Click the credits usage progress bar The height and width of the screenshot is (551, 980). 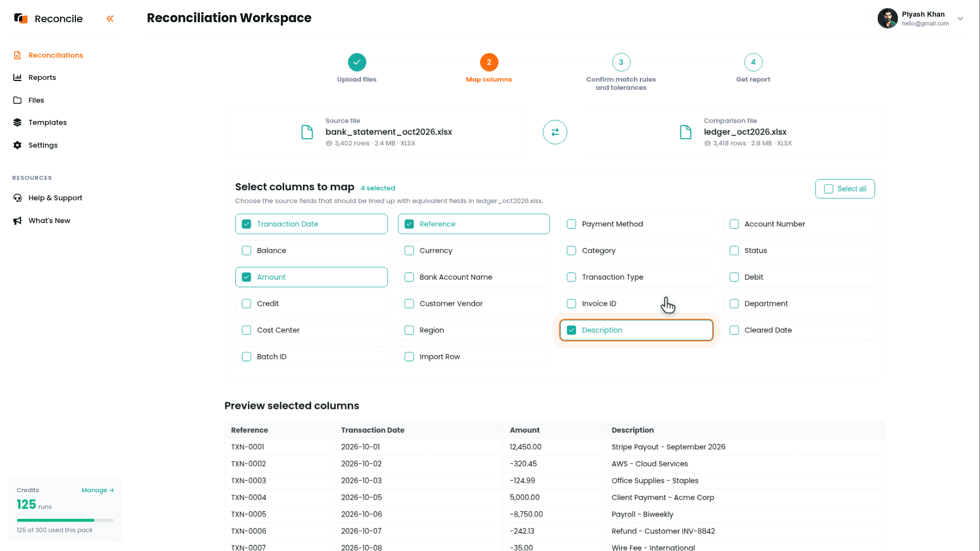(65, 520)
